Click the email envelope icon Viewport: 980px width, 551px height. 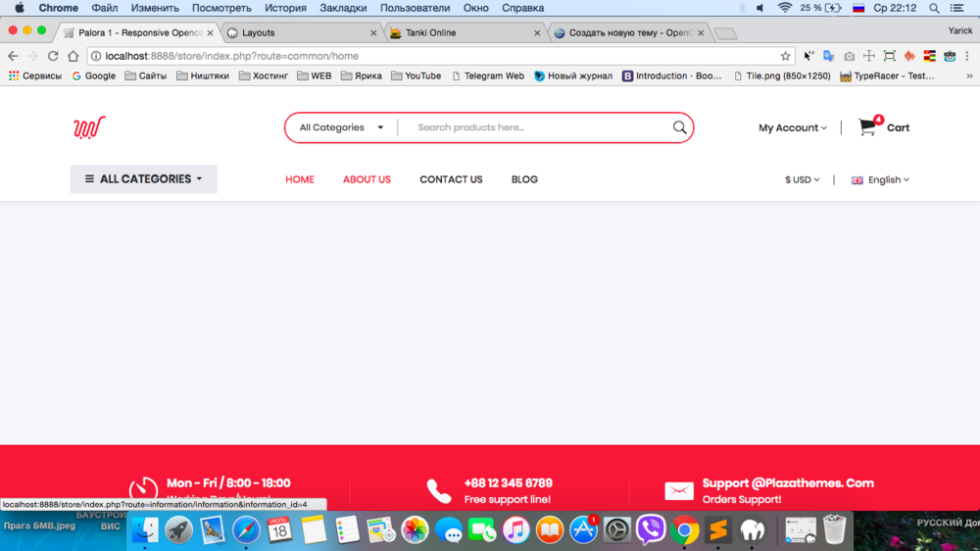coord(678,490)
